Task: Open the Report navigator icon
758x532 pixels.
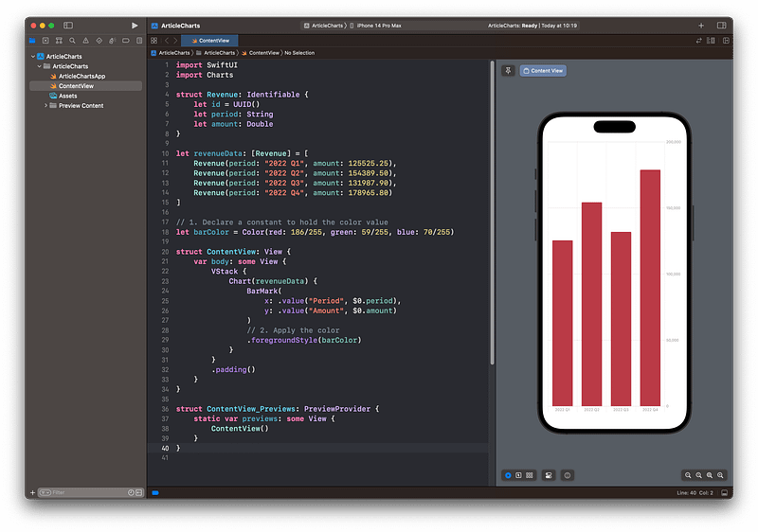Action: (139, 41)
